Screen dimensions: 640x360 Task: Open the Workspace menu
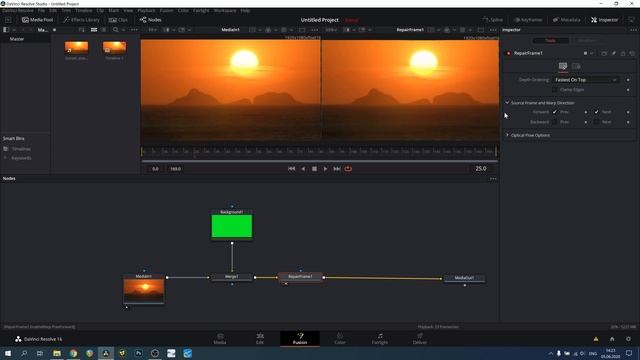[225, 10]
